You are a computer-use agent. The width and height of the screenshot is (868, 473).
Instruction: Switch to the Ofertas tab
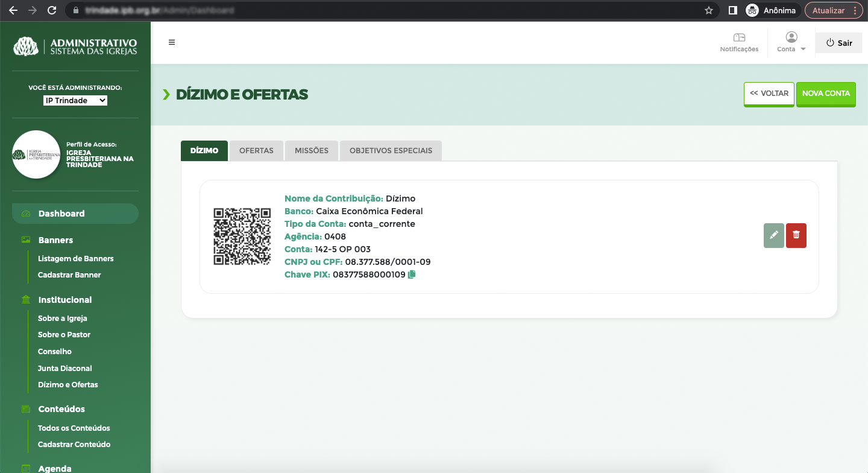point(256,151)
